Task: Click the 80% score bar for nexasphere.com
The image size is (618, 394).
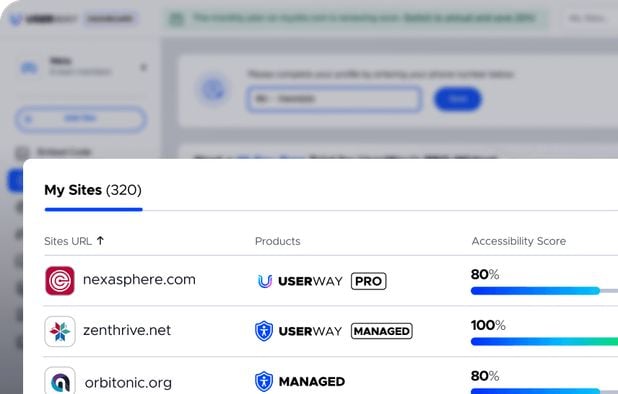Action: 544,291
